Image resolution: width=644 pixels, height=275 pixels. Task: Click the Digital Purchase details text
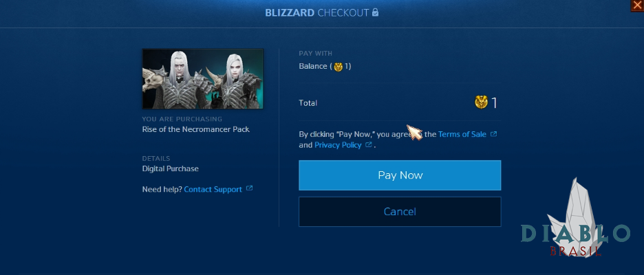coord(170,168)
